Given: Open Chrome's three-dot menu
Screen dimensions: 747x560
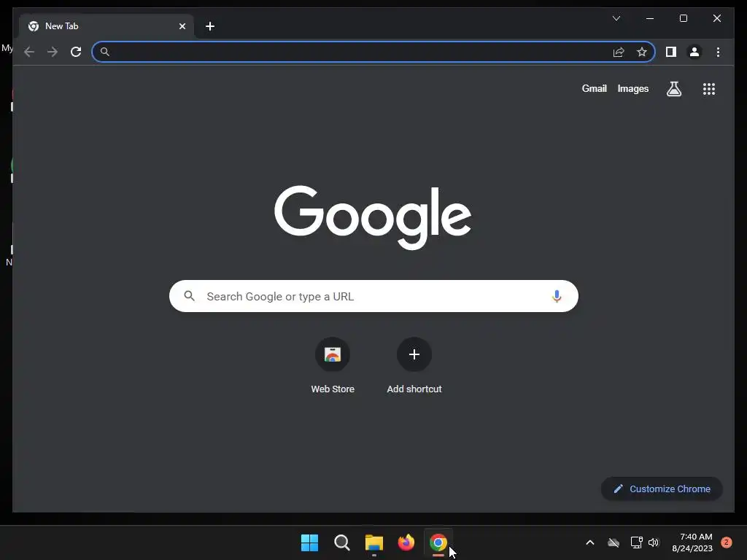Looking at the screenshot, I should (x=718, y=52).
